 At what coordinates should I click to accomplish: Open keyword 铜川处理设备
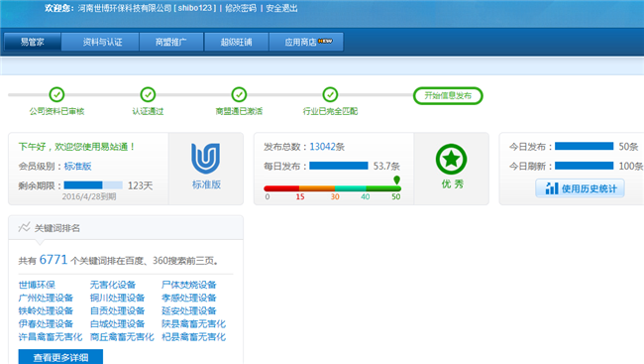(118, 298)
